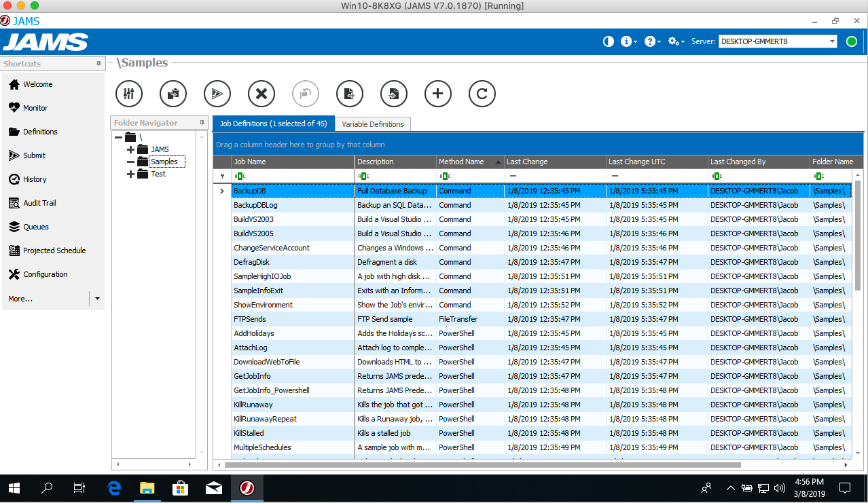This screenshot has width=868, height=503.
Task: Open Task View on taskbar
Action: pos(79,487)
